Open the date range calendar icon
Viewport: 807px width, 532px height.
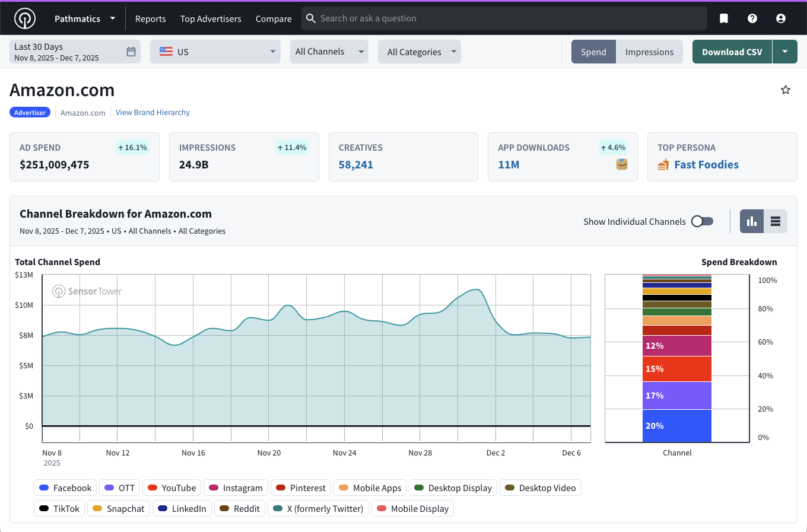tap(131, 52)
